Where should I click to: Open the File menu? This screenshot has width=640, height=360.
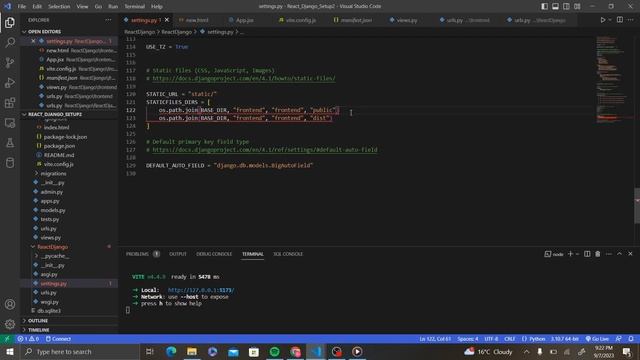click(22, 7)
